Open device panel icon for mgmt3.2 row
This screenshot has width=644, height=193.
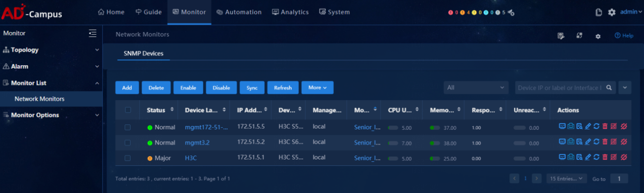570,142
